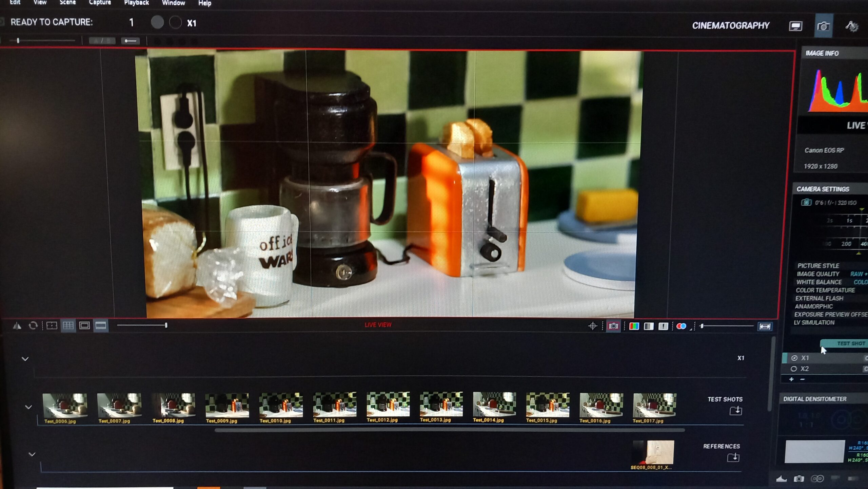Toggle the aspect ratio mask icon

[101, 326]
